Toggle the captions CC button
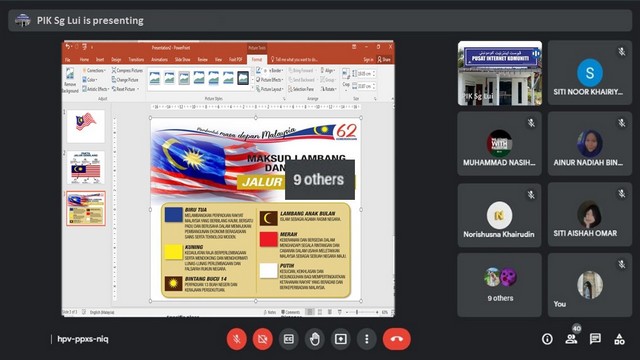The width and height of the screenshot is (640, 360). [x=289, y=339]
